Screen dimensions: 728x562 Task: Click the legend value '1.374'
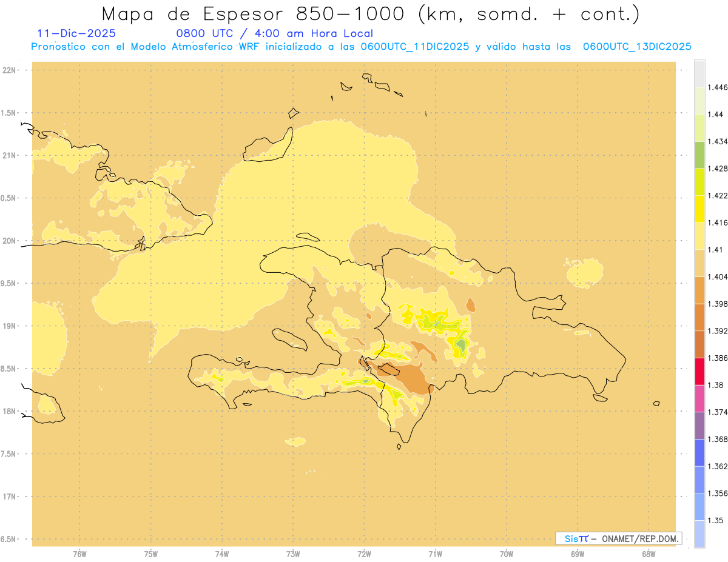tap(718, 412)
